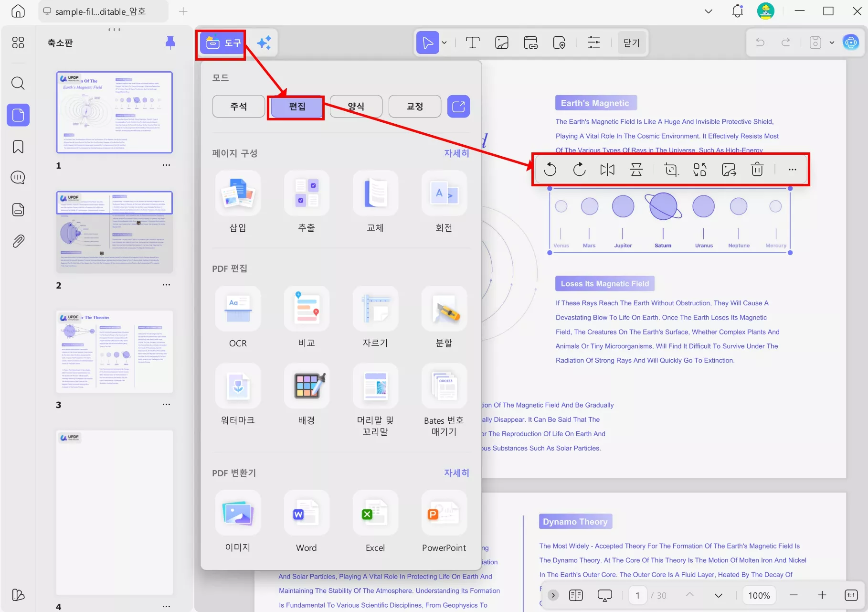Screen dimensions: 868x612
Task: Switch to 편집 (Edit) mode
Action: pyautogui.click(x=297, y=107)
